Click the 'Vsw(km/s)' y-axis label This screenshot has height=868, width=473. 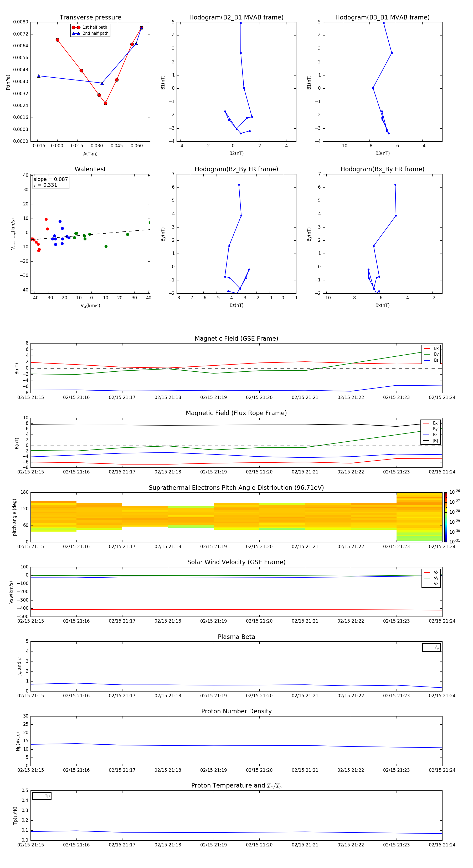pyautogui.click(x=11, y=592)
